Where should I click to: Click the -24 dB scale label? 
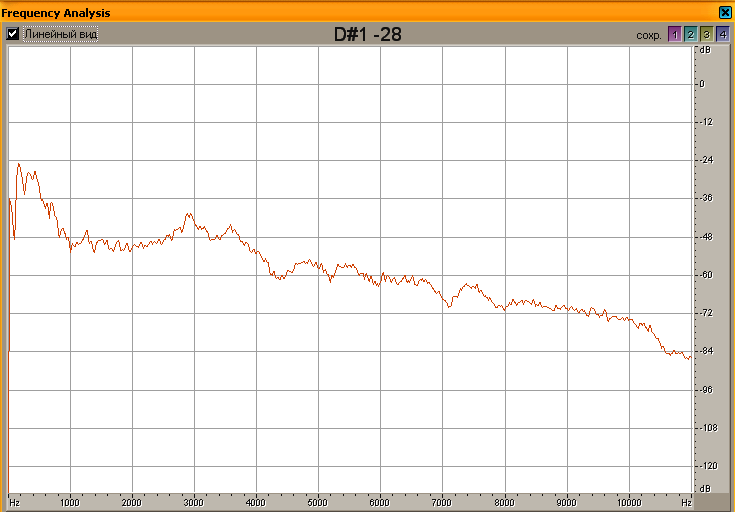coord(706,160)
